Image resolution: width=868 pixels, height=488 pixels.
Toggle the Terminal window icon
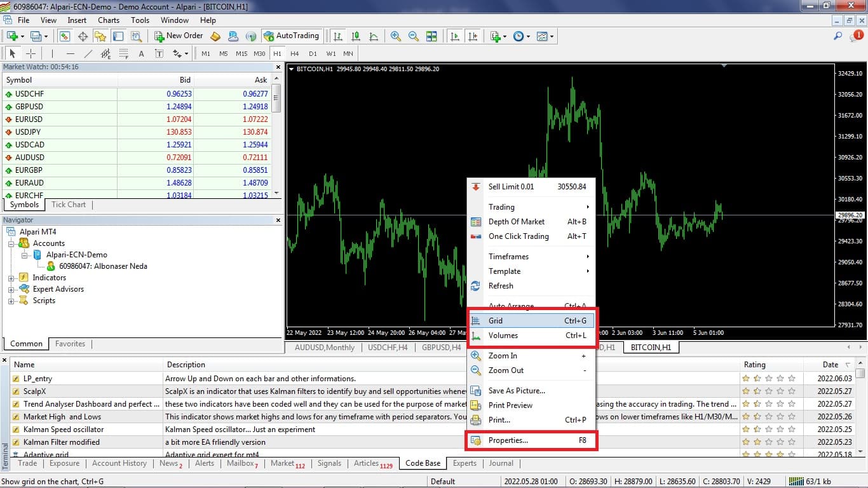pyautogui.click(x=118, y=36)
